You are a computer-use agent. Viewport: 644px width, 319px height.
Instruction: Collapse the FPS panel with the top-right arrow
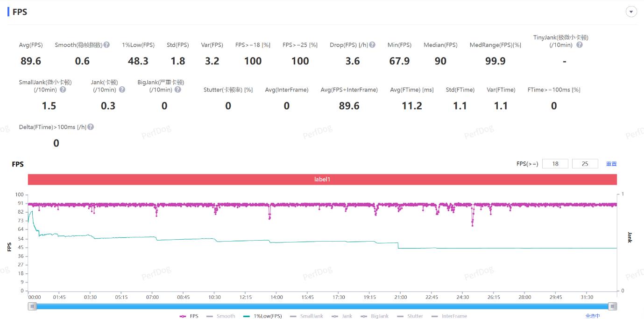[x=631, y=12]
